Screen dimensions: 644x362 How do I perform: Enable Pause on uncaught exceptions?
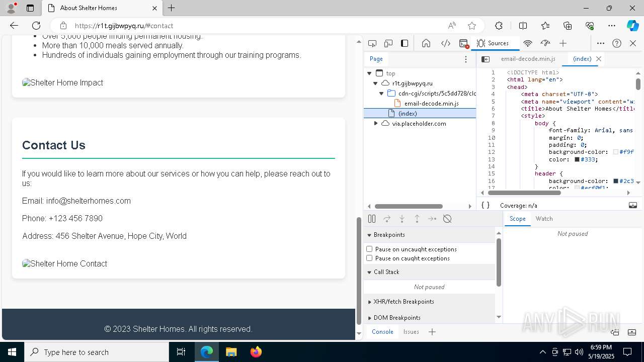[369, 249]
